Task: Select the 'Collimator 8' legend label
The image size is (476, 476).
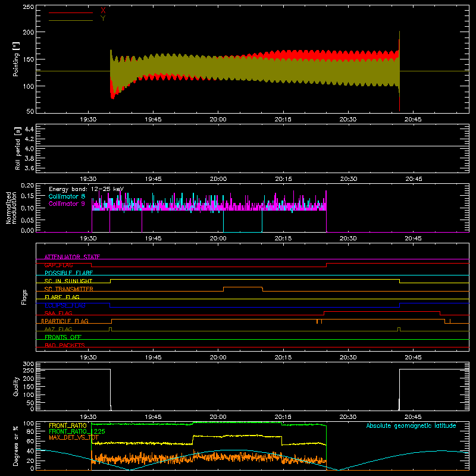Action: coord(67,196)
